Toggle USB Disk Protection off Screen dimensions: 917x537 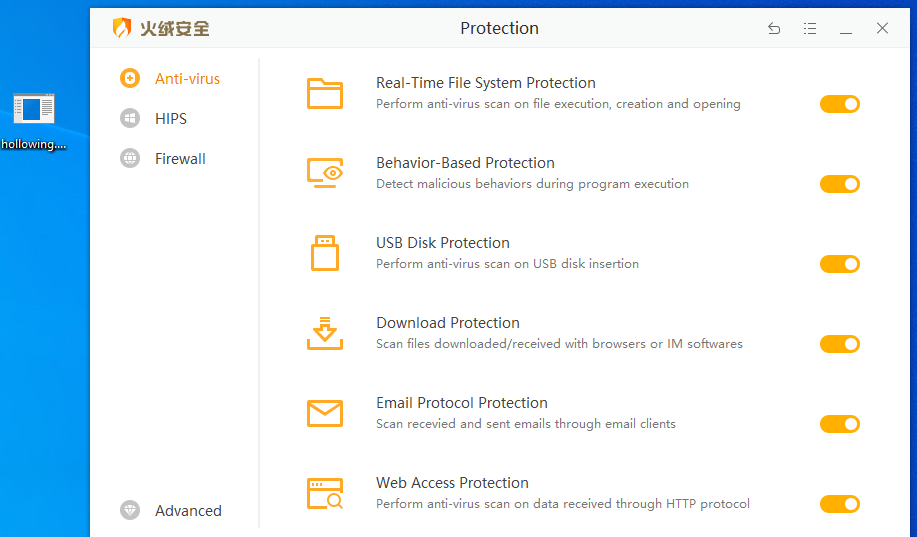tap(840, 264)
